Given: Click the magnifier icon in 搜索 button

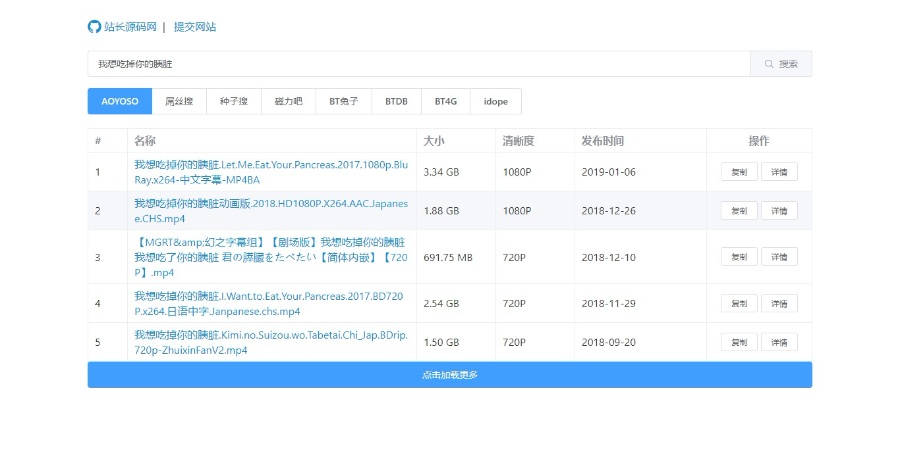Looking at the screenshot, I should pyautogui.click(x=769, y=64).
